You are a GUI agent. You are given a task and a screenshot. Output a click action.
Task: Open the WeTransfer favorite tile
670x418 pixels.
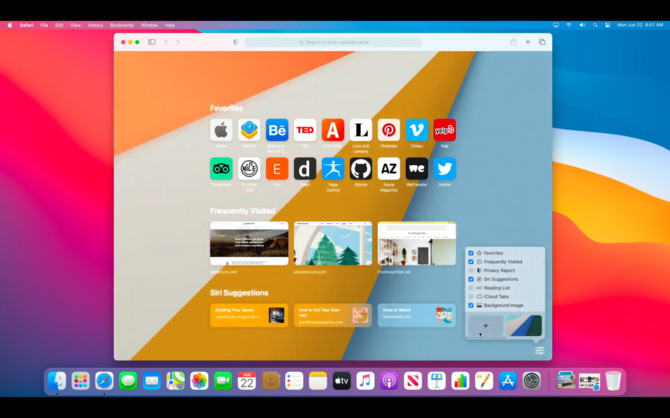pyautogui.click(x=417, y=168)
